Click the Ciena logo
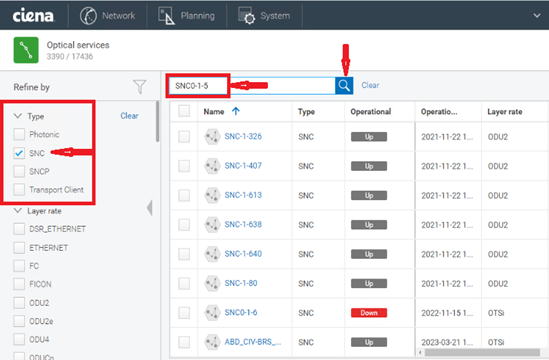The height and width of the screenshot is (360, 549). (33, 15)
